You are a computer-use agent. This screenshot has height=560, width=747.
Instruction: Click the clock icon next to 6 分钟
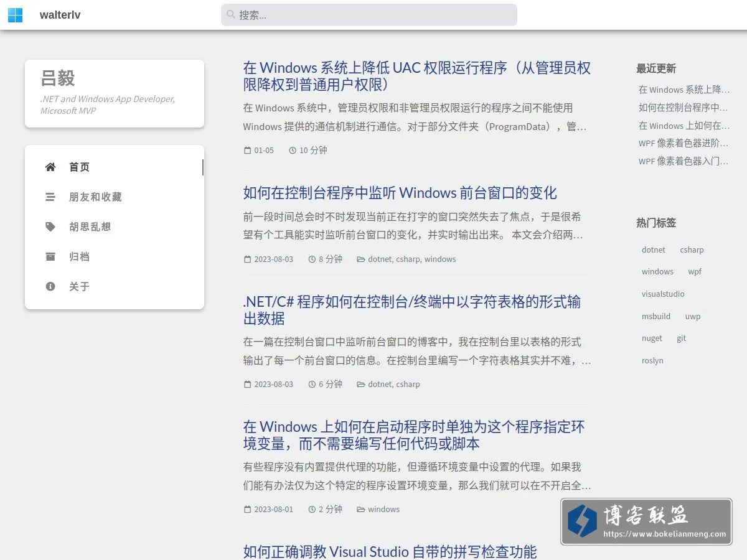pyautogui.click(x=312, y=384)
